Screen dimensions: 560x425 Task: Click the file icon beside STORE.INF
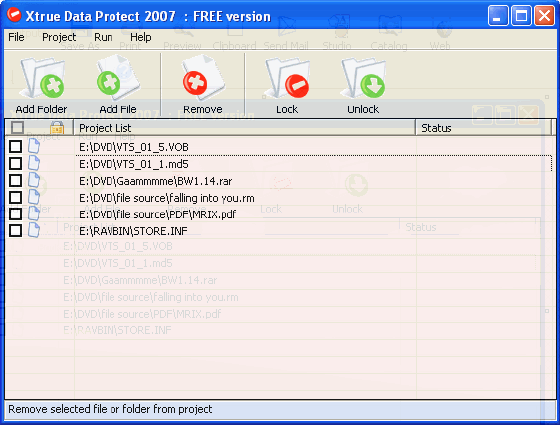click(x=34, y=230)
